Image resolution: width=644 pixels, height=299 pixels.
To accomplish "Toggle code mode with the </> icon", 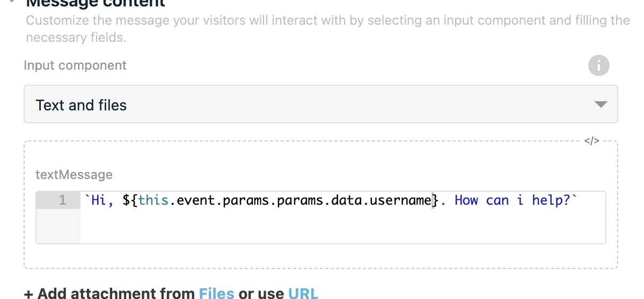I will tap(591, 141).
